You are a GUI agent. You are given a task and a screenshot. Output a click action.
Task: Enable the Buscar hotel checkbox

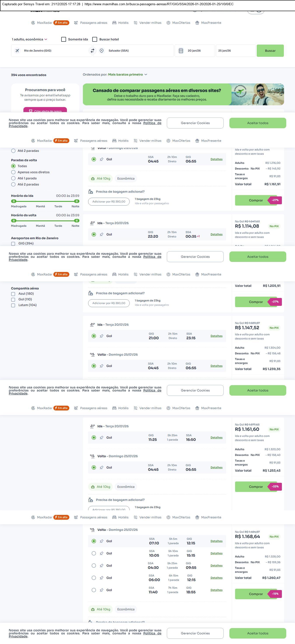point(95,39)
